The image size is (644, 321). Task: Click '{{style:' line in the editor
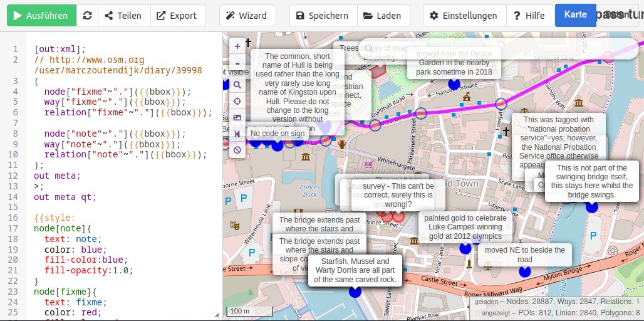(x=55, y=218)
